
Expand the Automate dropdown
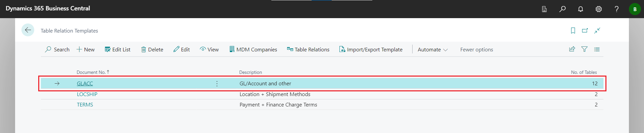[433, 49]
